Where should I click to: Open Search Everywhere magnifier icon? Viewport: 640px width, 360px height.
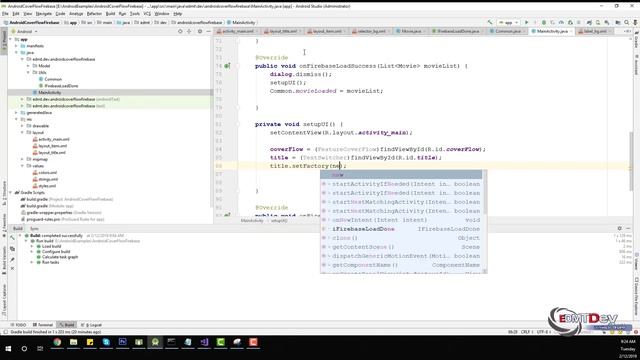[x=627, y=22]
